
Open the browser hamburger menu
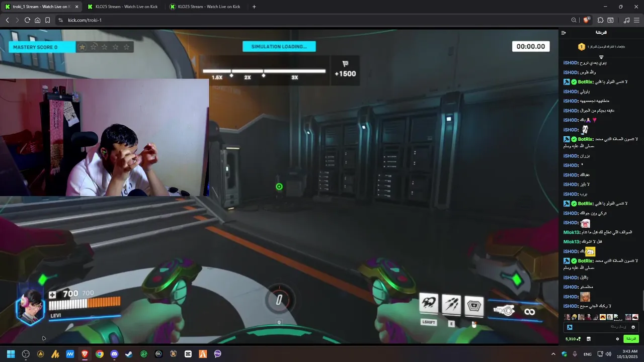click(x=636, y=20)
